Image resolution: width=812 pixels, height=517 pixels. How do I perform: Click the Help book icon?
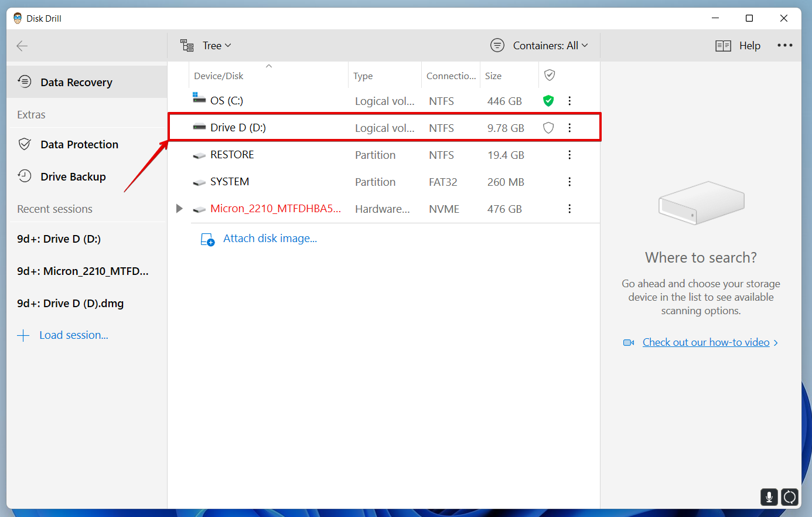724,46
